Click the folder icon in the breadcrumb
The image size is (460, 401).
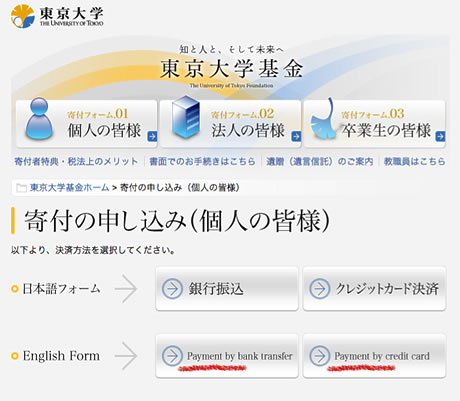point(21,188)
